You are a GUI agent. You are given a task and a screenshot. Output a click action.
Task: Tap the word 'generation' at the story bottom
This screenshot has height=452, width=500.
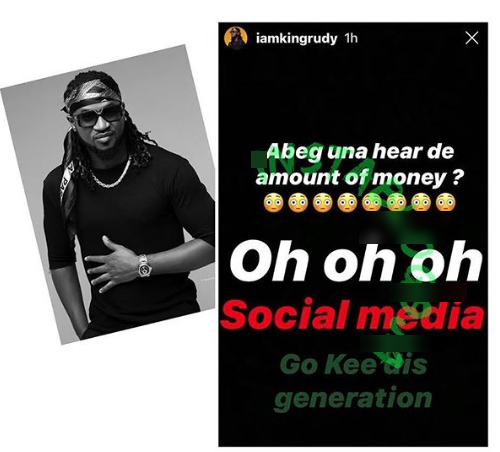coord(353,398)
